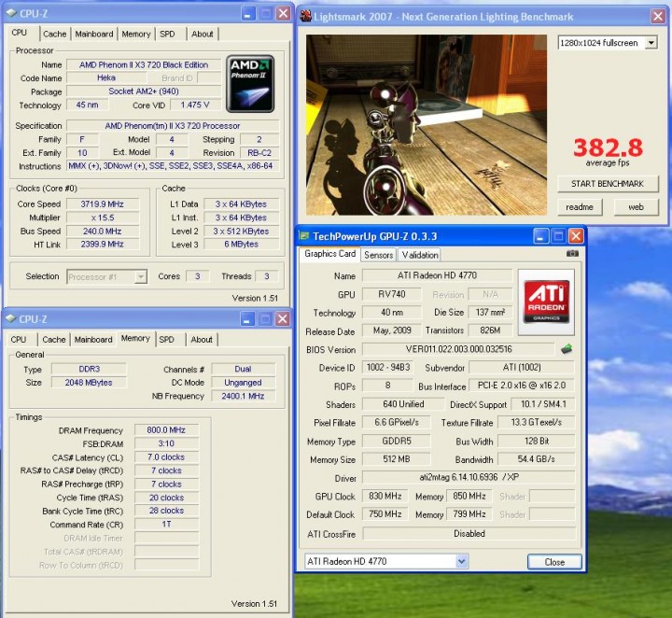Click the BIOS save chip icon in GPU-Z
Screen dimensions: 672x618
coord(567,349)
